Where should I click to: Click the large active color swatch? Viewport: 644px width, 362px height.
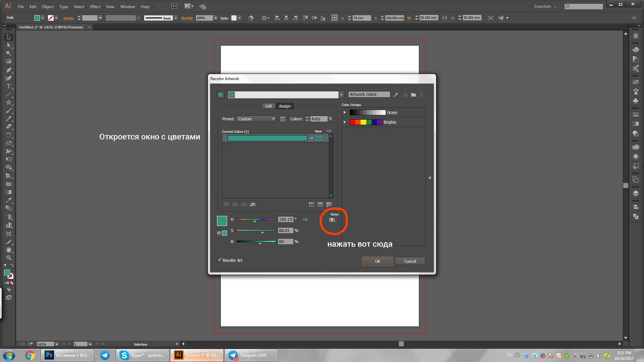tap(222, 221)
